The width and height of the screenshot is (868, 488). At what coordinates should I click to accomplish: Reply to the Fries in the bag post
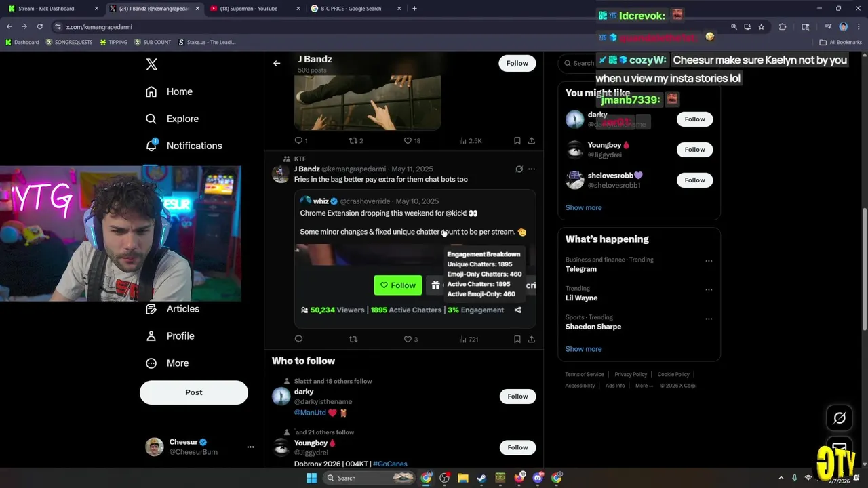298,339
